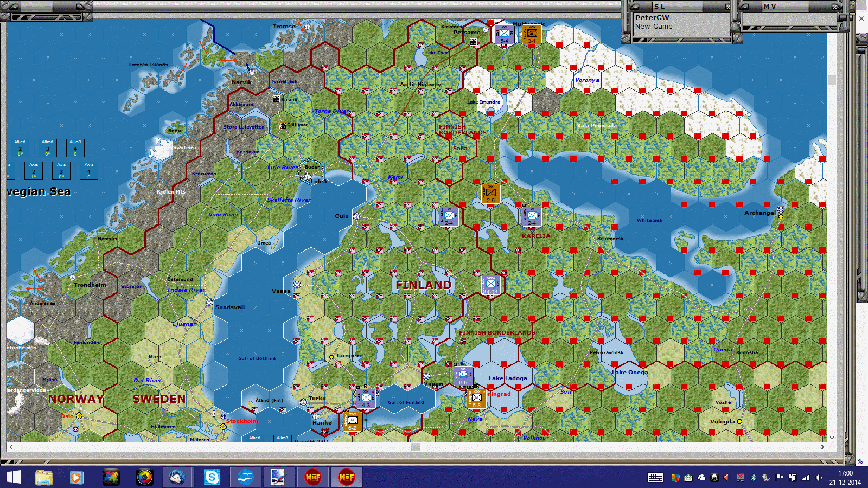The height and width of the screenshot is (488, 868).
Task: Click the Tromsø port symbol
Action: click(307, 26)
